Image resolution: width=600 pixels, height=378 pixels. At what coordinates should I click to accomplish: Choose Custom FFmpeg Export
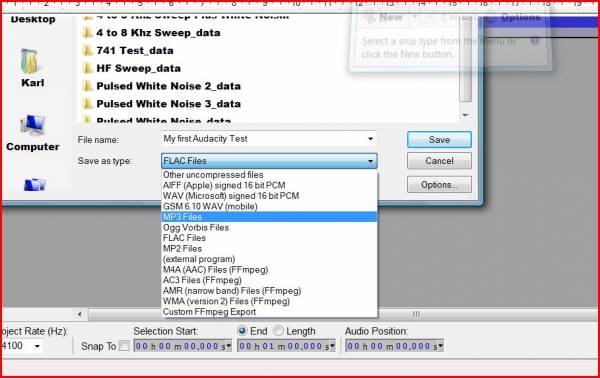tap(269, 312)
